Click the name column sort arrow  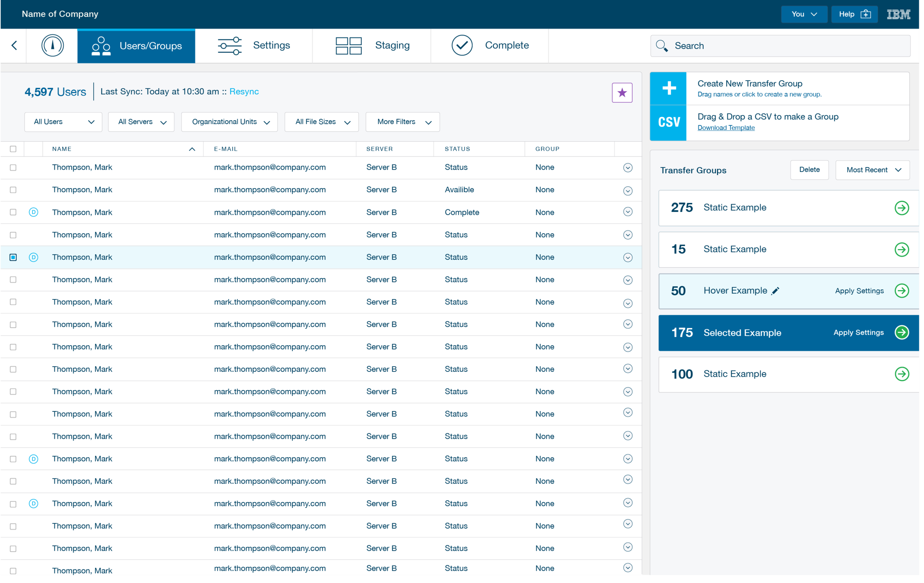192,149
